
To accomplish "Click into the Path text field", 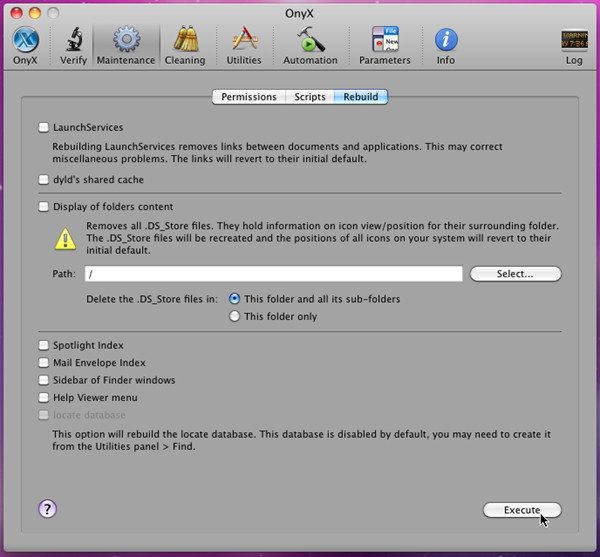I will coord(274,274).
